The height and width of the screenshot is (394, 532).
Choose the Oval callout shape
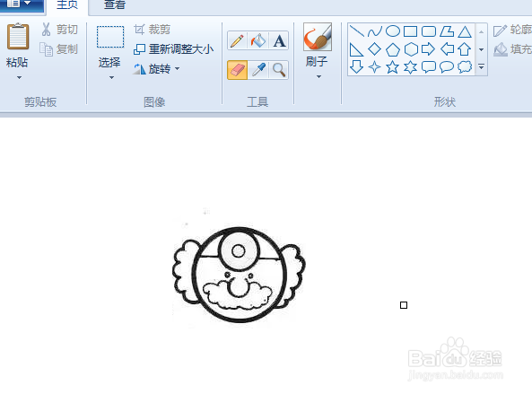point(447,66)
